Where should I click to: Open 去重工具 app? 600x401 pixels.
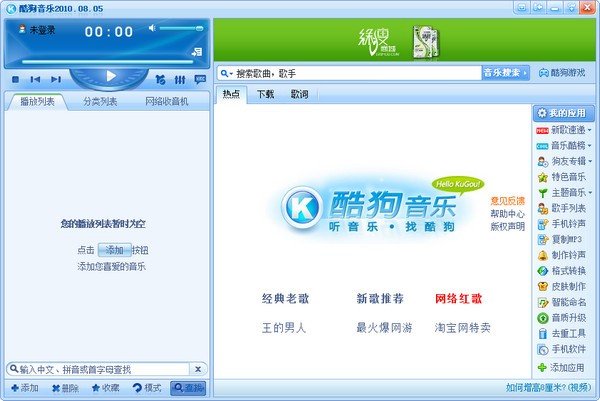[562, 334]
